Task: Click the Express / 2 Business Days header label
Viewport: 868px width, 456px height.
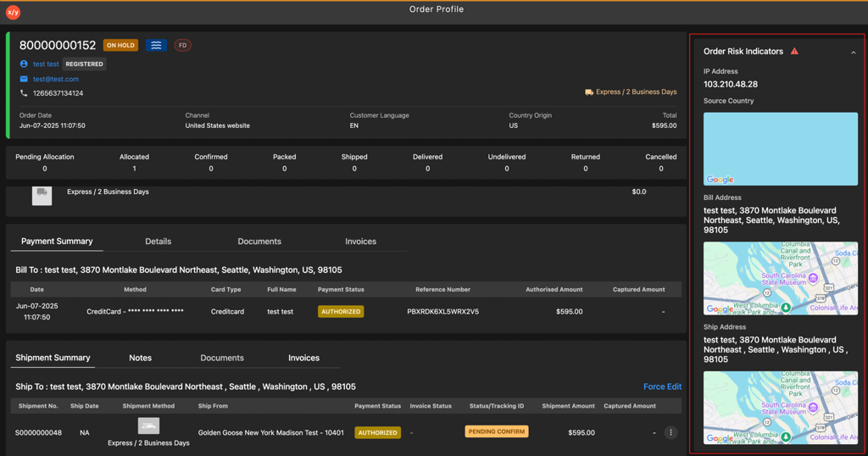Action: click(636, 92)
